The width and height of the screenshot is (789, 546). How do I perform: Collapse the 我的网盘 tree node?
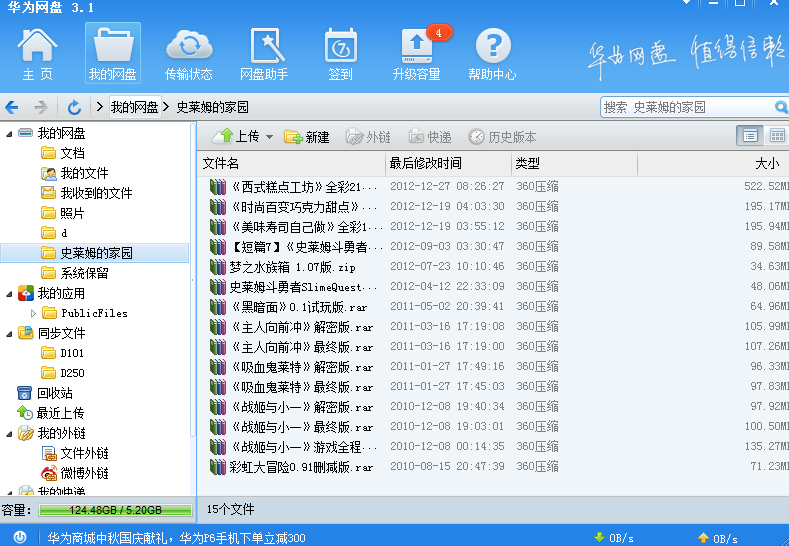click(9, 134)
